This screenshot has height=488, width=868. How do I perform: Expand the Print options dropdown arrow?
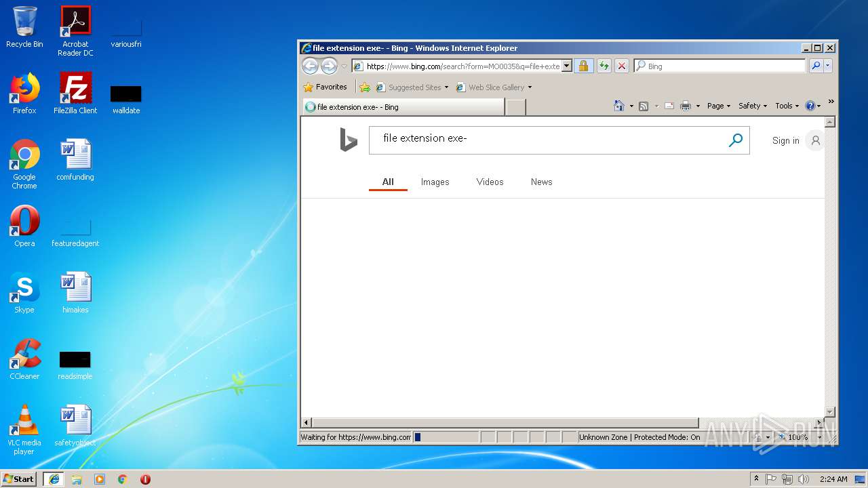coord(698,106)
